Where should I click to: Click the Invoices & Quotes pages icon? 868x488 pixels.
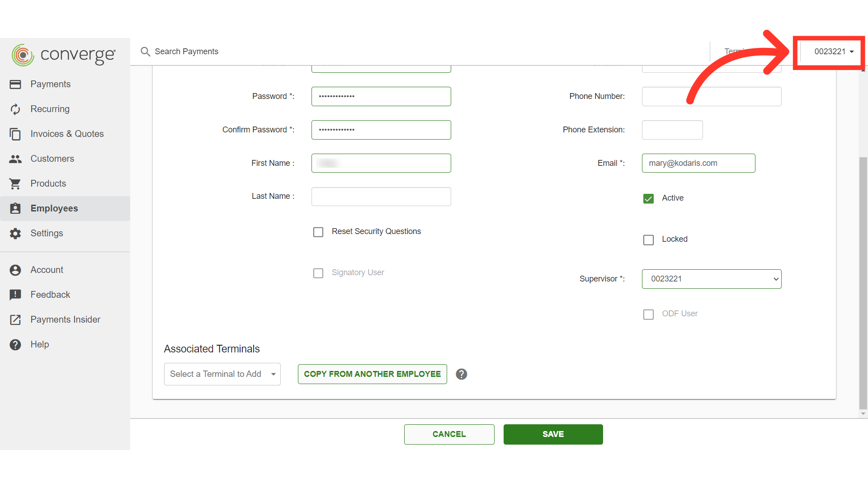click(x=15, y=134)
